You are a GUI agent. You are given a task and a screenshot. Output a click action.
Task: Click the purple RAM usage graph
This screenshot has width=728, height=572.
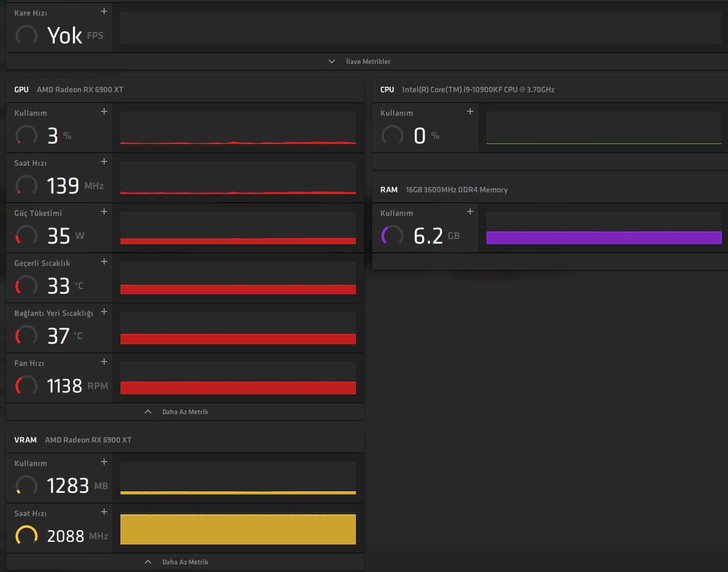pyautogui.click(x=604, y=228)
